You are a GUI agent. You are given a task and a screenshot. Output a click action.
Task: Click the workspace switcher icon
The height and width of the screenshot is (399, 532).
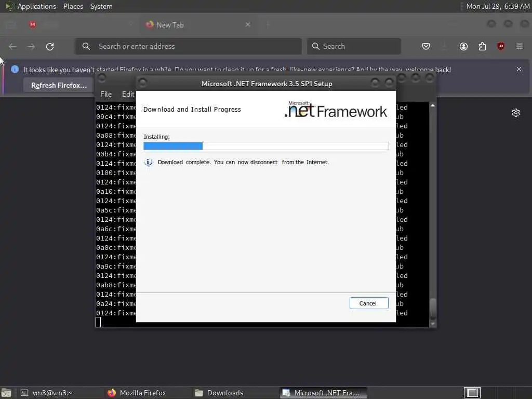coord(472,393)
